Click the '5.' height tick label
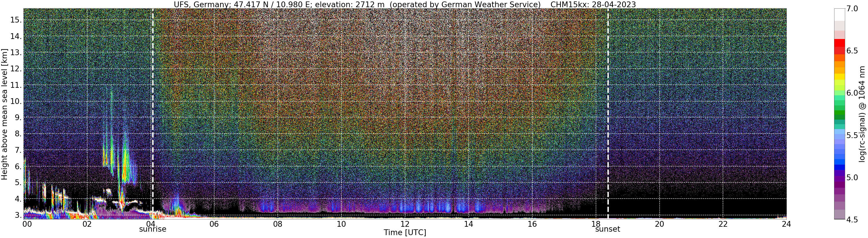The height and width of the screenshot is (238, 868). [18, 183]
